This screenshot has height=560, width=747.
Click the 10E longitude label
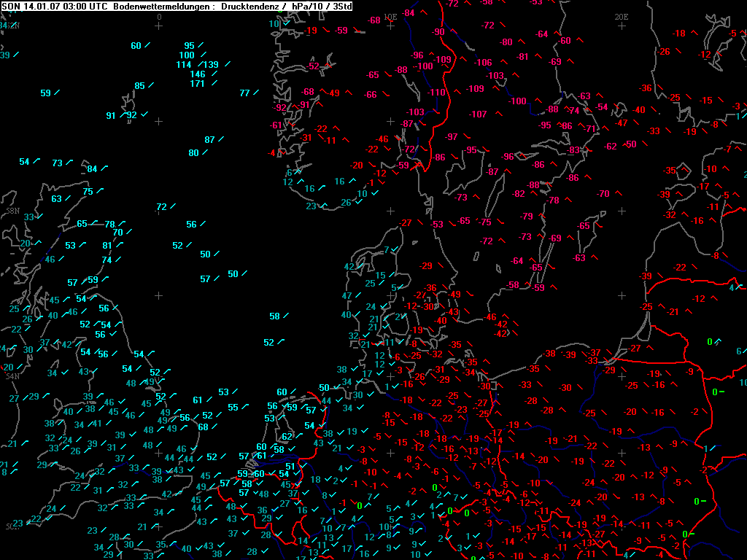(390, 16)
